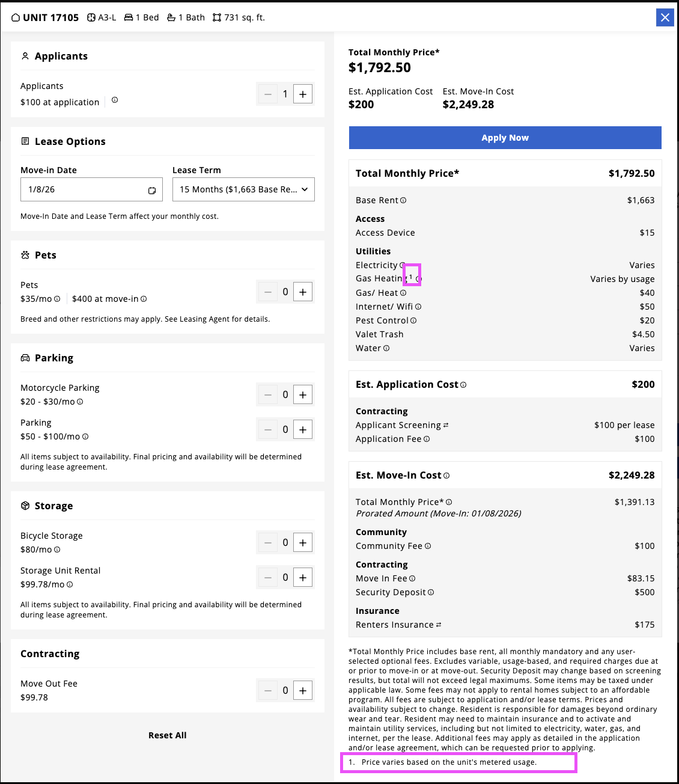Viewport: 679px width, 784px height.
Task: Close the Unit 17105 pricing dialog
Action: tap(665, 17)
